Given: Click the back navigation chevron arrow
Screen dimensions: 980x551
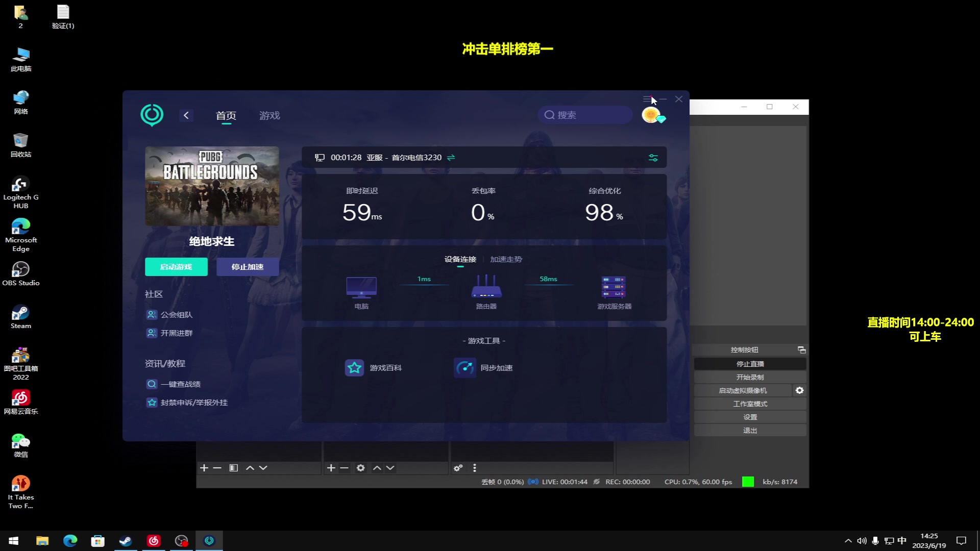Looking at the screenshot, I should click(186, 115).
